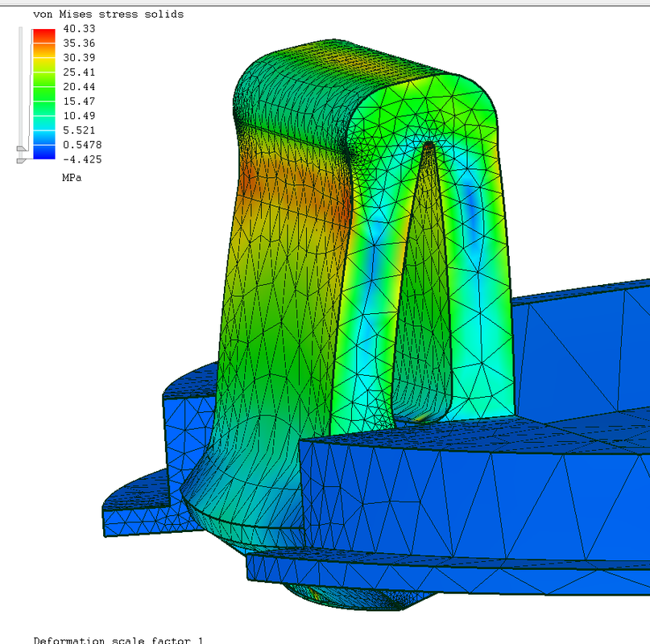
Task: Click the cyan legend band beside 5.521
Action: [x=44, y=123]
